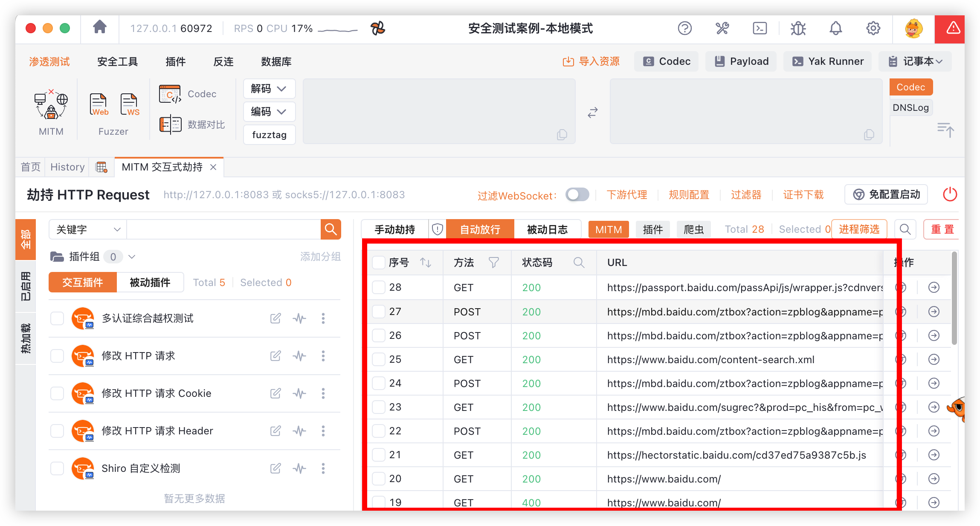Click the 数据对比 data compare icon
The height and width of the screenshot is (526, 980).
[171, 124]
